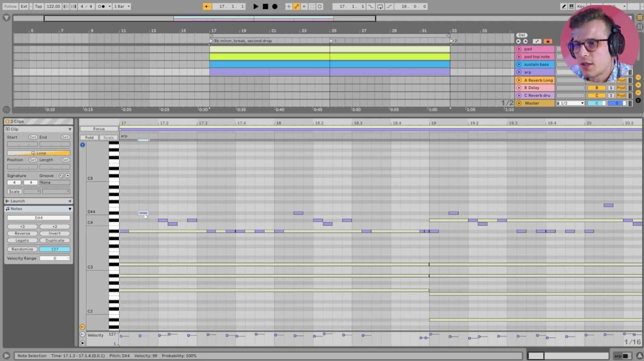Open the Master 1/2 output dropdown
Viewport: 644px width, 361px height.
(570, 103)
